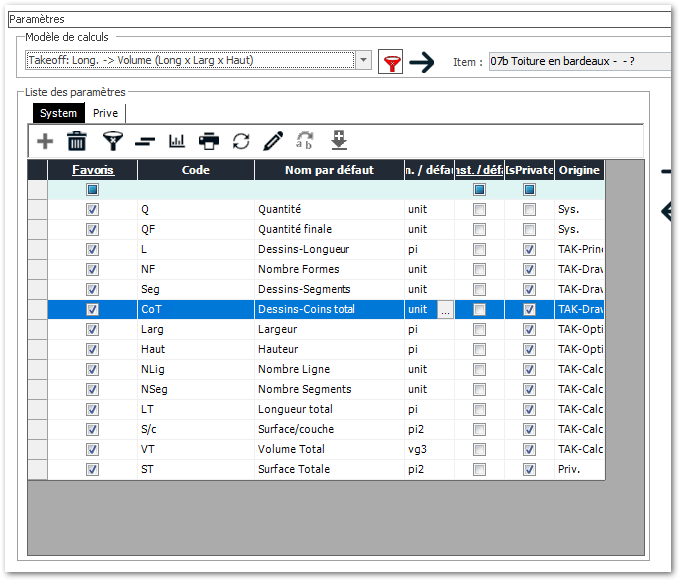Click the pencil edit icon
This screenshot has height=581, width=680.
click(x=273, y=141)
